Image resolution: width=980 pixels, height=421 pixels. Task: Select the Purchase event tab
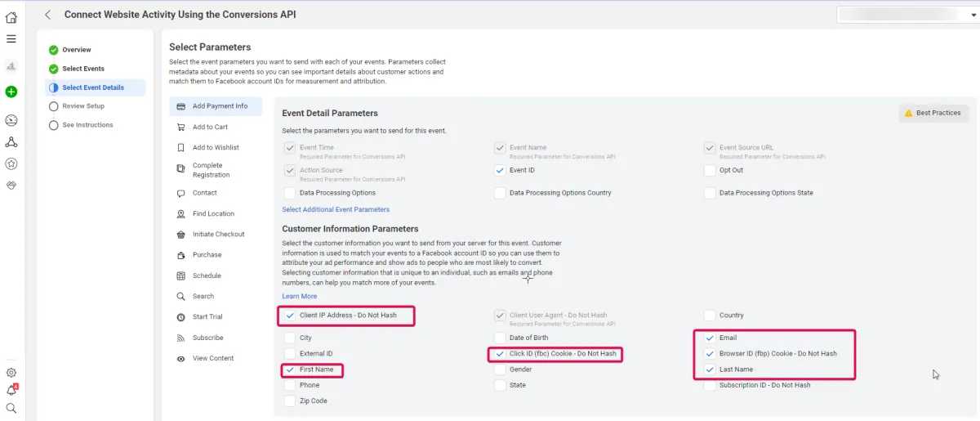[207, 255]
